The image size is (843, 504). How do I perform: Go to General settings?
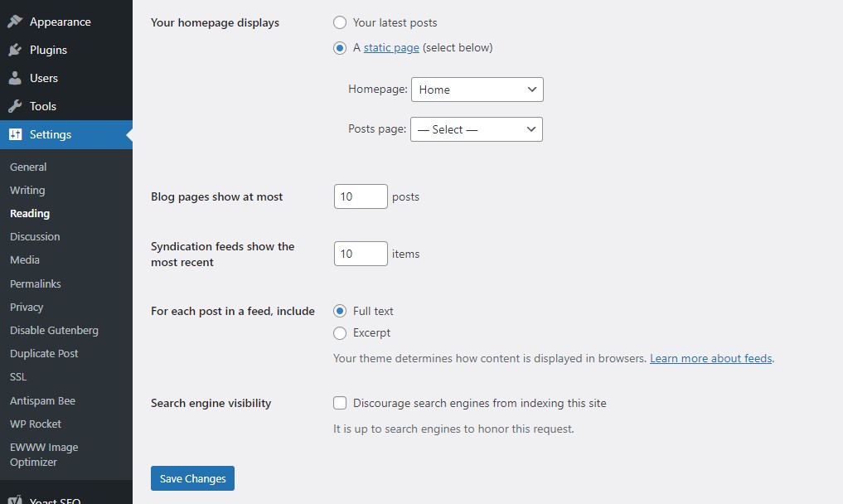point(28,167)
